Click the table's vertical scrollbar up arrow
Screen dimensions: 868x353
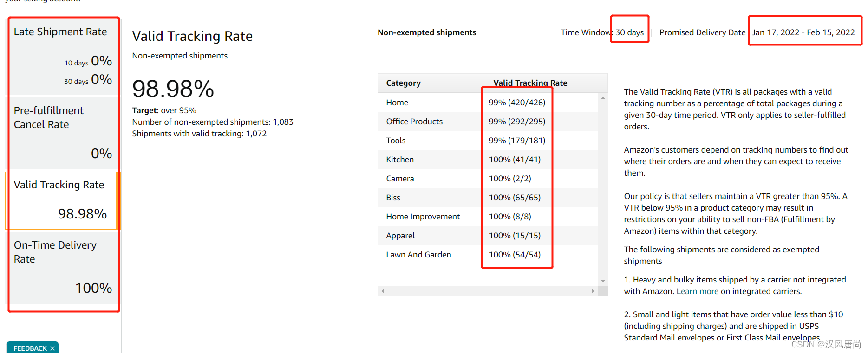pos(603,98)
